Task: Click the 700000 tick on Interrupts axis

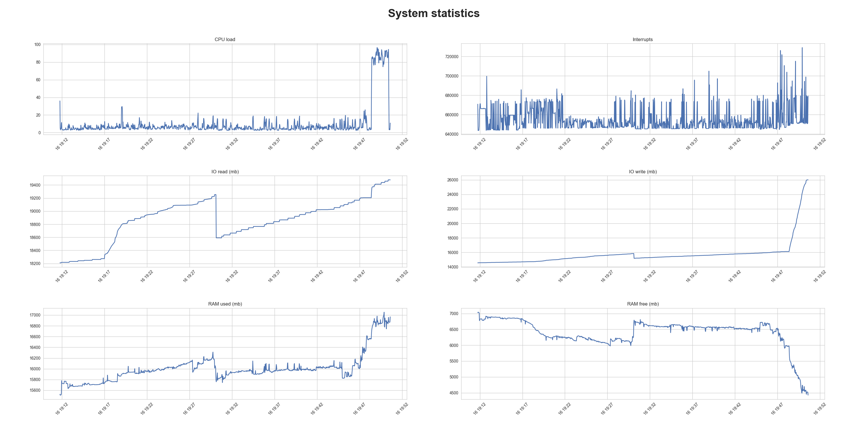Action: (x=452, y=76)
